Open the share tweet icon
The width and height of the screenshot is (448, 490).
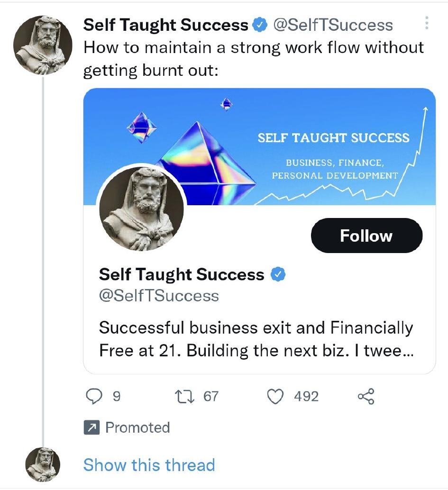point(366,396)
